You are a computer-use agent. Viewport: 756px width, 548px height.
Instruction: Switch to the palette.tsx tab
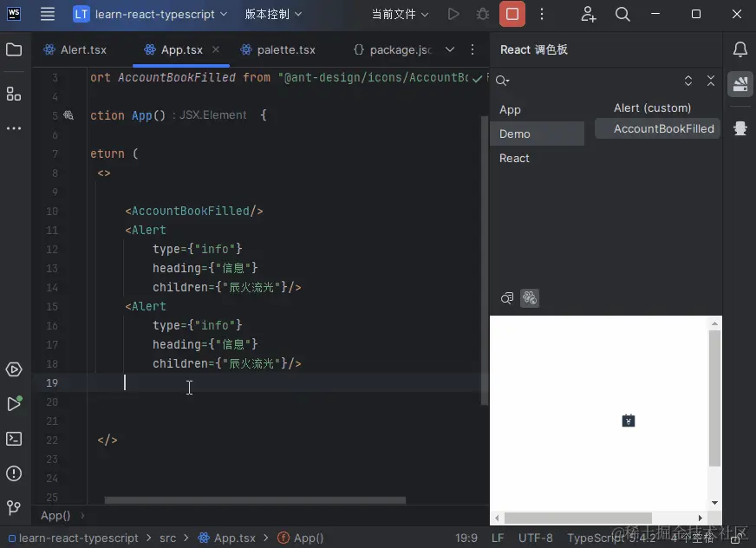277,49
